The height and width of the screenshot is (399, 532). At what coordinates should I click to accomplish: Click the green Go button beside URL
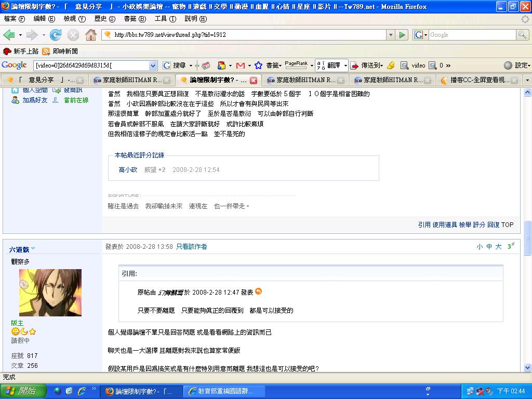coord(403,35)
